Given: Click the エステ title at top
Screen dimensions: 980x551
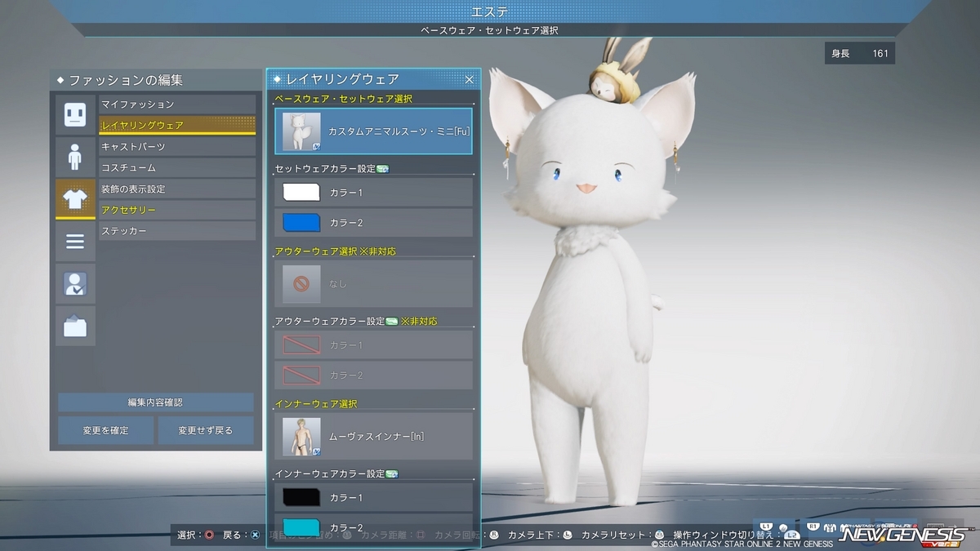Looking at the screenshot, I should [x=490, y=11].
